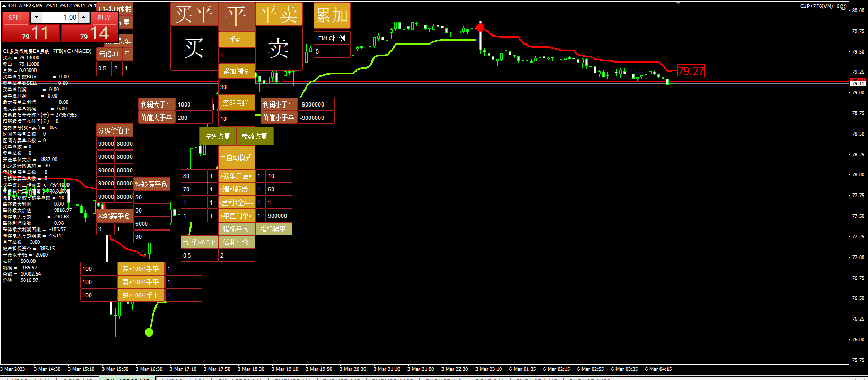The image size is (868, 380).
Task: Click the 累加 accumulate button
Action: (332, 15)
